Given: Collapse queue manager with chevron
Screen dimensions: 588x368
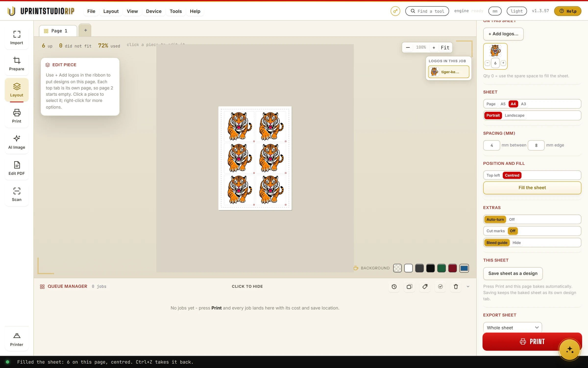Looking at the screenshot, I should tap(468, 287).
